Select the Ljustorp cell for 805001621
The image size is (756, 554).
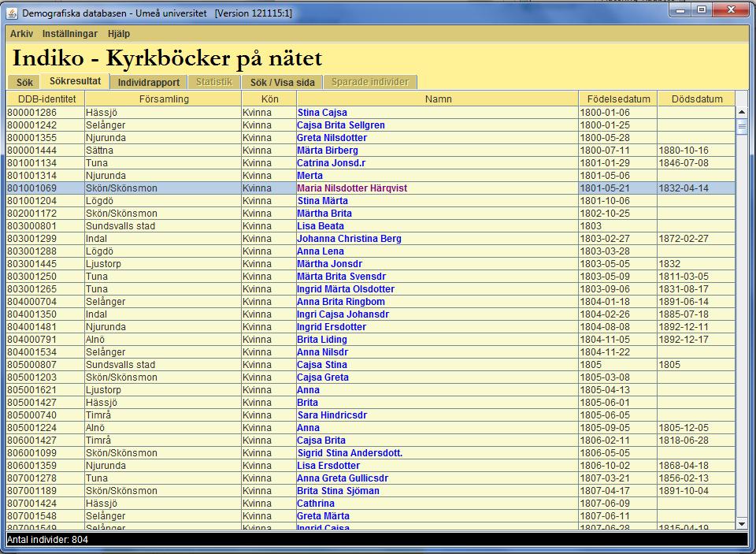164,389
